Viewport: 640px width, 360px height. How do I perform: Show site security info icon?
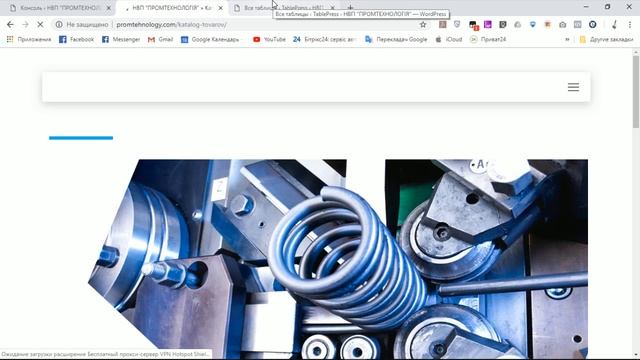point(59,24)
